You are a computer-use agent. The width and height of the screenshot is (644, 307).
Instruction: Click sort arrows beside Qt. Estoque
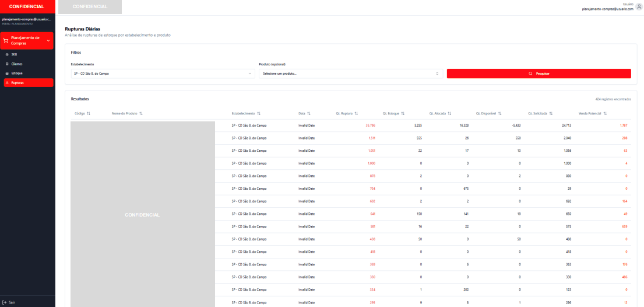coord(403,113)
